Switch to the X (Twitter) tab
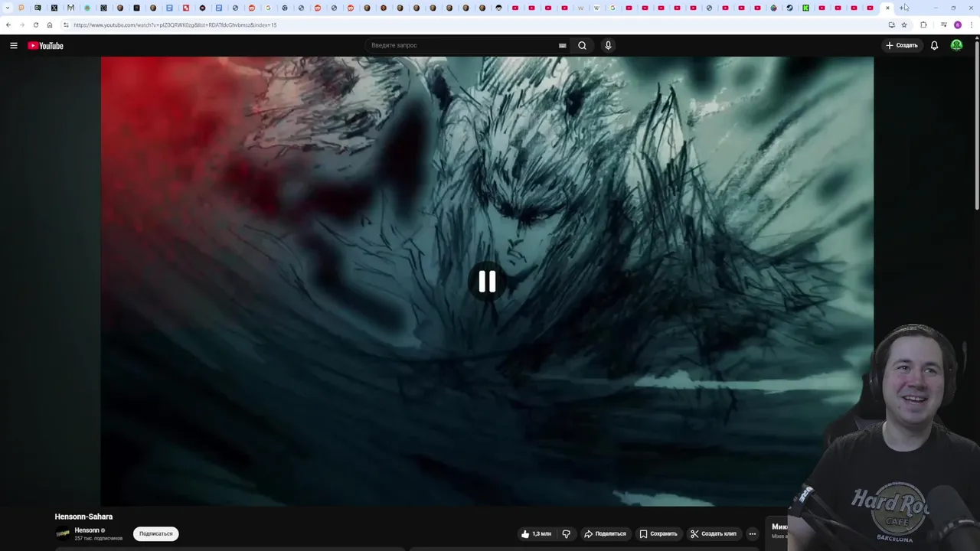 pos(54,8)
